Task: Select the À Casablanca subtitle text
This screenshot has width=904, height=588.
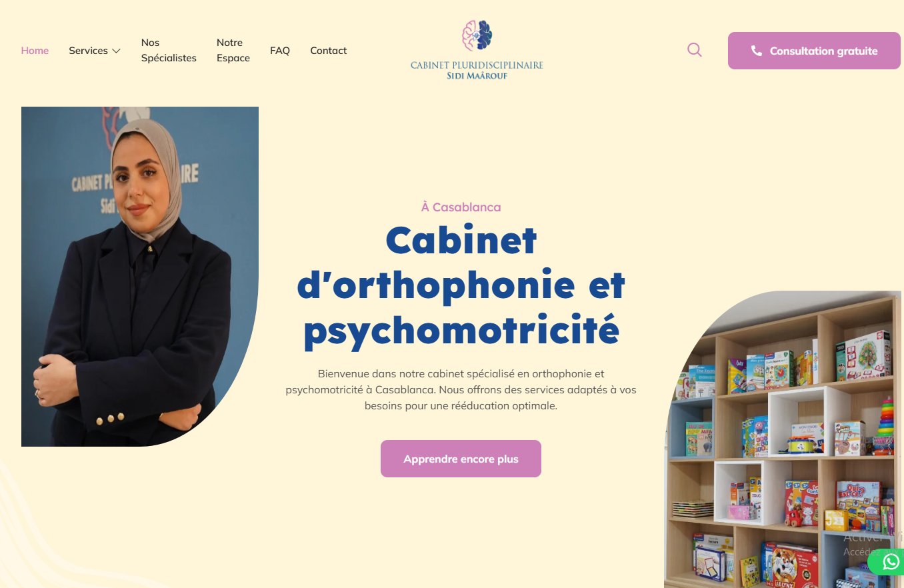Action: point(461,207)
